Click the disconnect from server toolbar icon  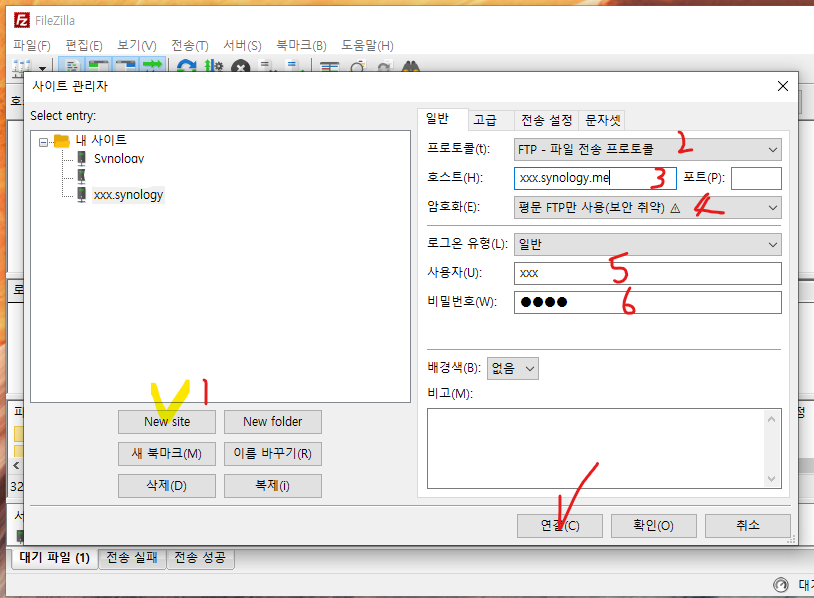[x=268, y=66]
